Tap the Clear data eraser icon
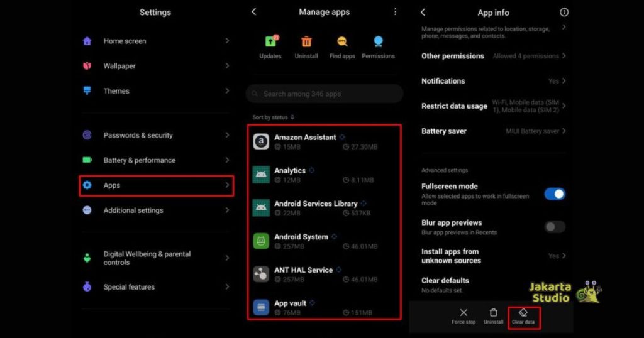The height and width of the screenshot is (338, 644). [523, 312]
